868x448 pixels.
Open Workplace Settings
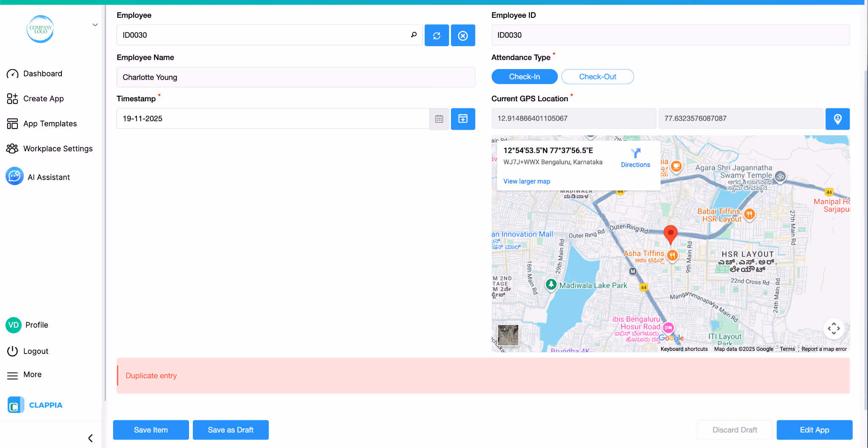pyautogui.click(x=12, y=148)
